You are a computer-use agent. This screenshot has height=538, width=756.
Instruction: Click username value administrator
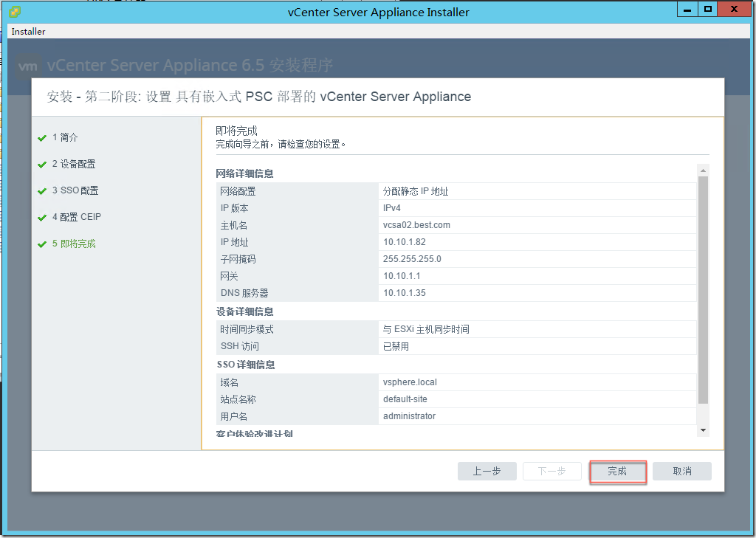pos(409,416)
